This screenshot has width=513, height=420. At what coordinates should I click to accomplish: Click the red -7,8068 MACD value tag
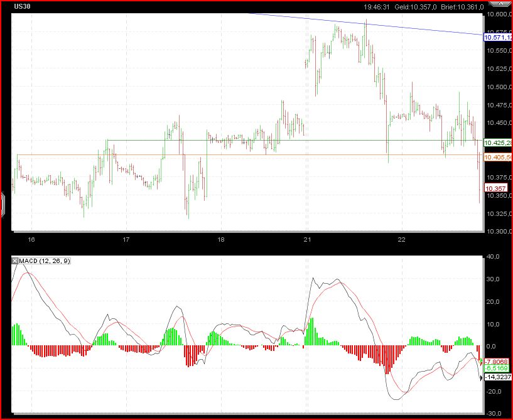(496, 362)
